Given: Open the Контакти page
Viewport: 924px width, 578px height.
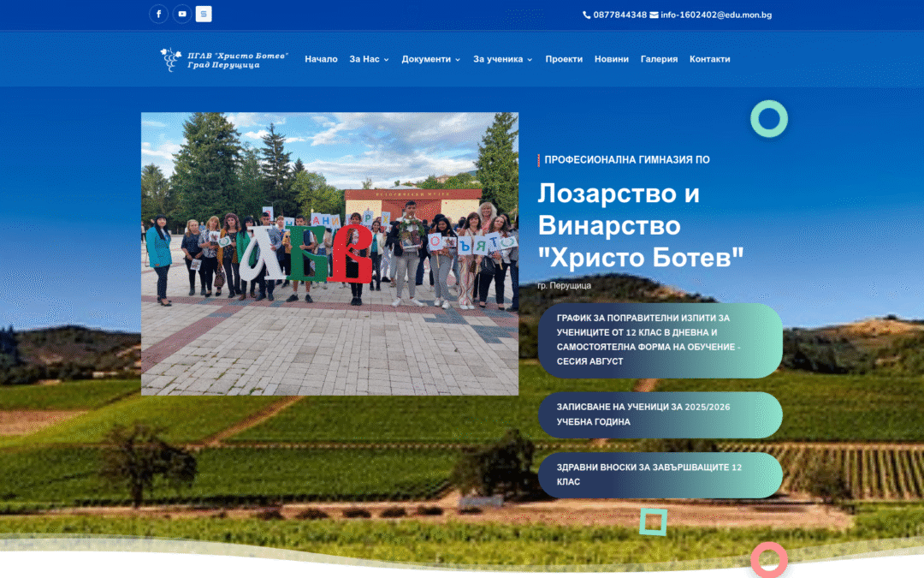Looking at the screenshot, I should point(709,59).
